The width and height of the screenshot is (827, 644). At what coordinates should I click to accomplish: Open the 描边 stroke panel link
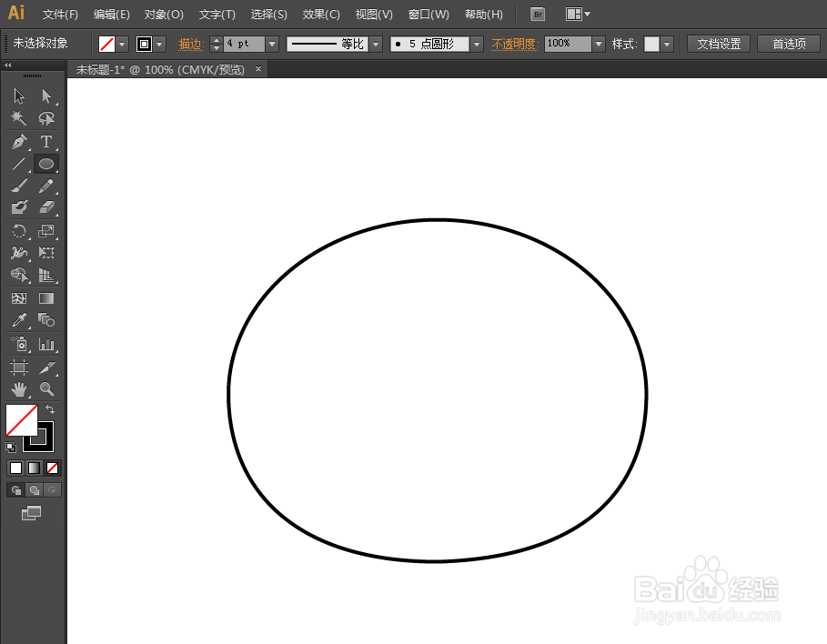pos(191,44)
